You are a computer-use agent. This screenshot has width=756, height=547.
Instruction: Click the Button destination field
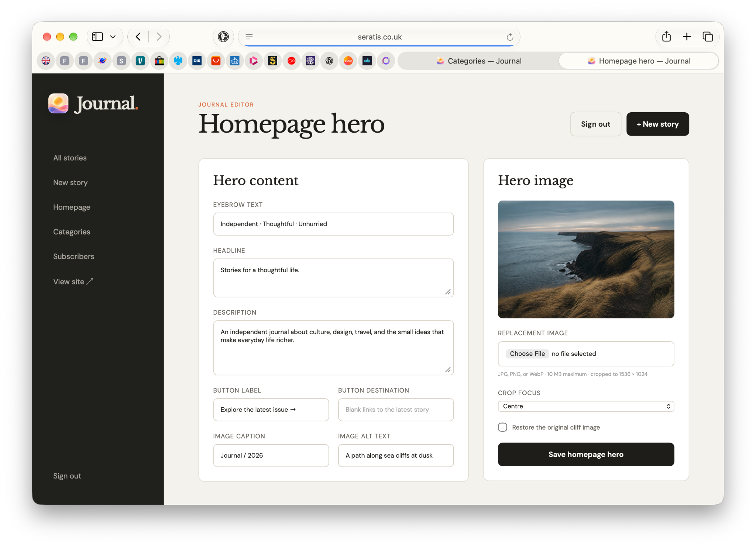(x=396, y=410)
